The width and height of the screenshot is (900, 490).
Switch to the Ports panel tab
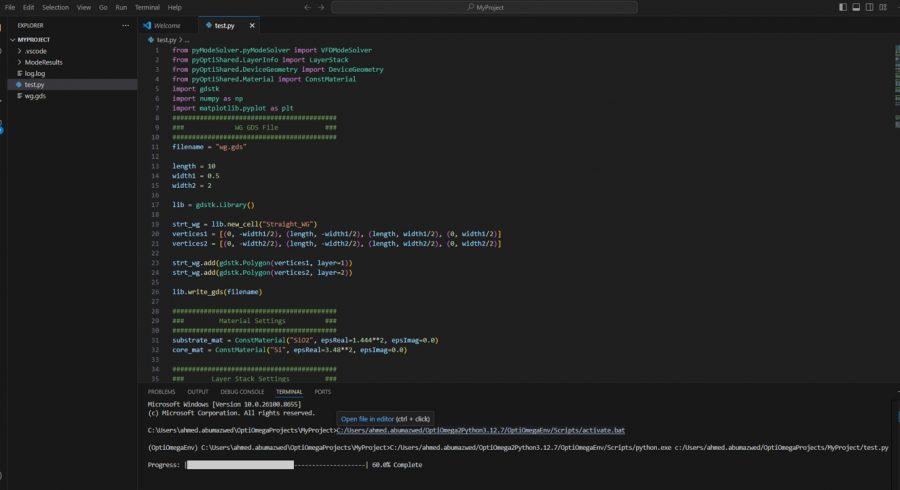click(x=323, y=392)
